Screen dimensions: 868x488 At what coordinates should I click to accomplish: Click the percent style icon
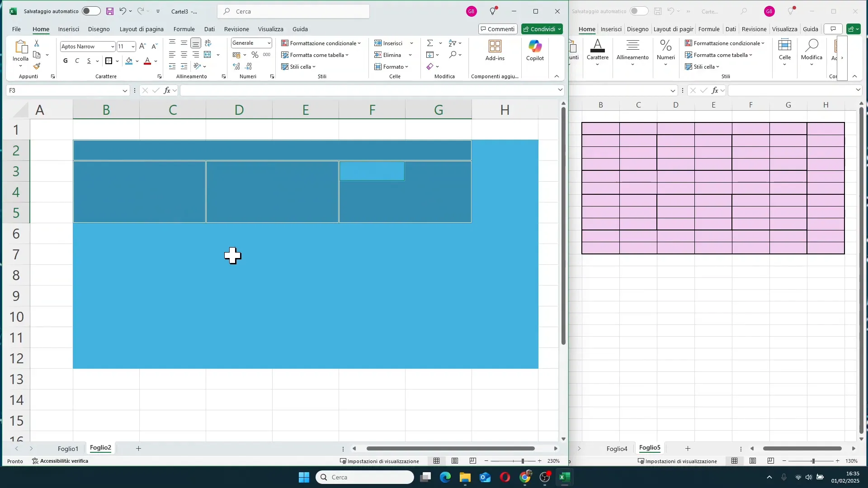coord(255,55)
